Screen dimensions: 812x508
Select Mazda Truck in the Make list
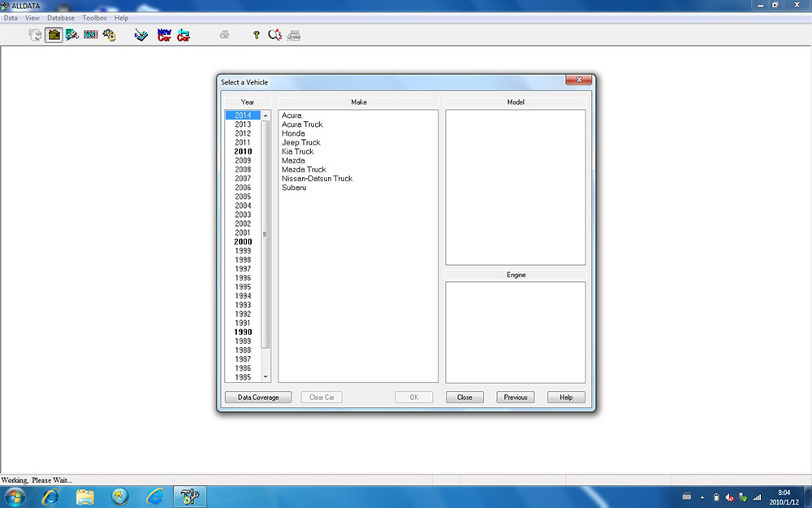coord(304,170)
